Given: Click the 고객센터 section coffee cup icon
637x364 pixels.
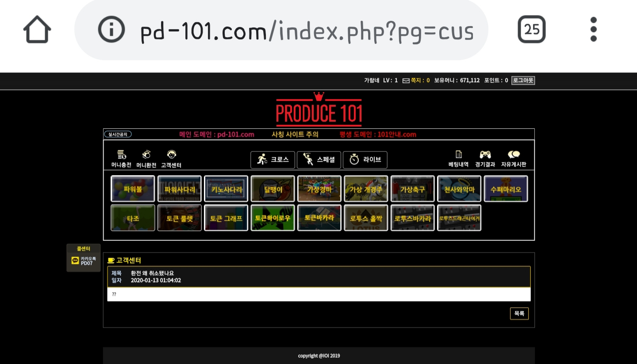Looking at the screenshot, I should [x=111, y=261].
